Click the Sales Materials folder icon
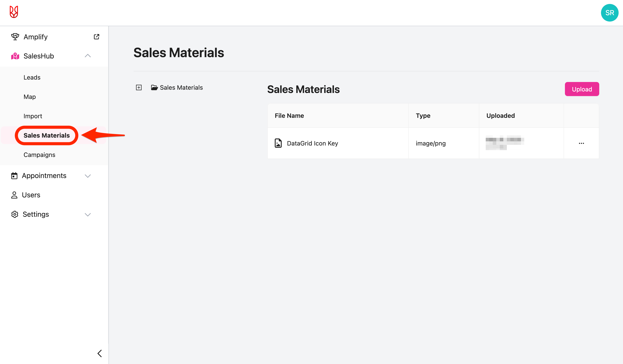623x364 pixels. 154,87
